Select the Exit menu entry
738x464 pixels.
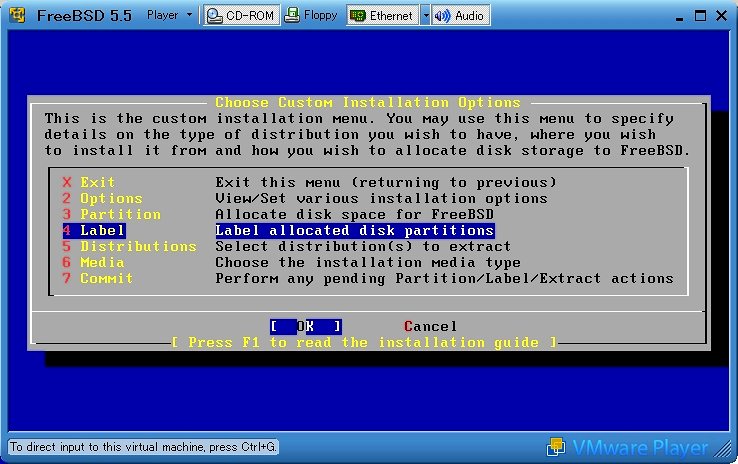pyautogui.click(x=98, y=182)
